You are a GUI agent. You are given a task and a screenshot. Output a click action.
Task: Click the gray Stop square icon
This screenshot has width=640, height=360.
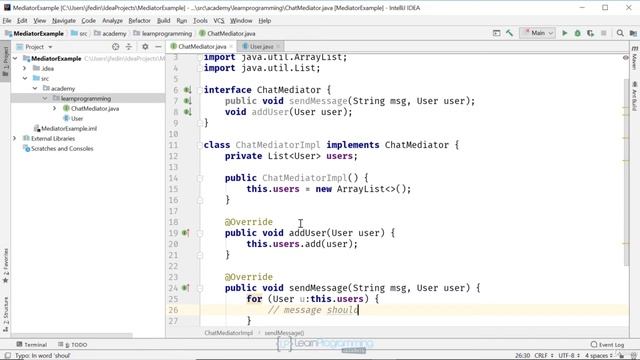click(604, 33)
